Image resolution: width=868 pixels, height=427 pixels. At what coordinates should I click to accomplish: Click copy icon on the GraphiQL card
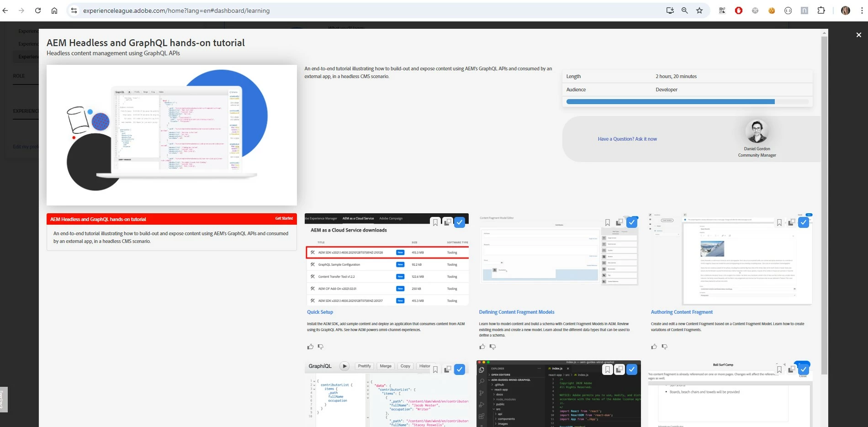(x=448, y=369)
